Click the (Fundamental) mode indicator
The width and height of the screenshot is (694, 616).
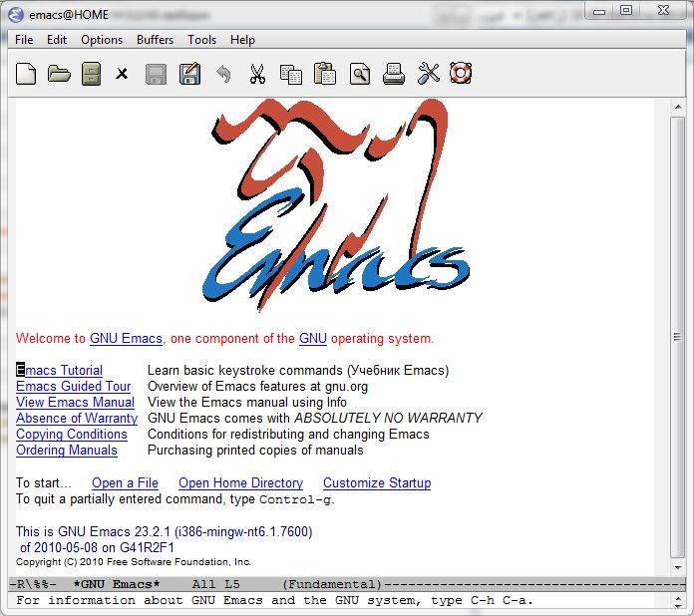[332, 584]
